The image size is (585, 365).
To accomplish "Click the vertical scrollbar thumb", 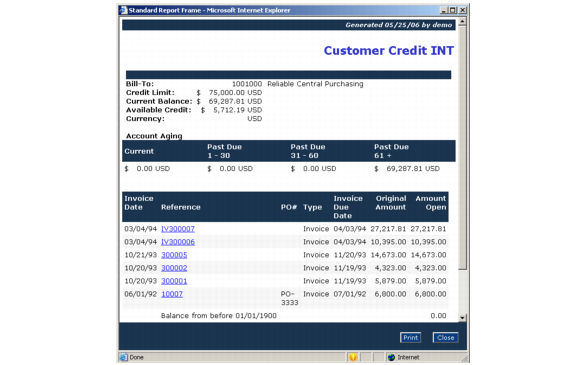I will tap(462, 147).
